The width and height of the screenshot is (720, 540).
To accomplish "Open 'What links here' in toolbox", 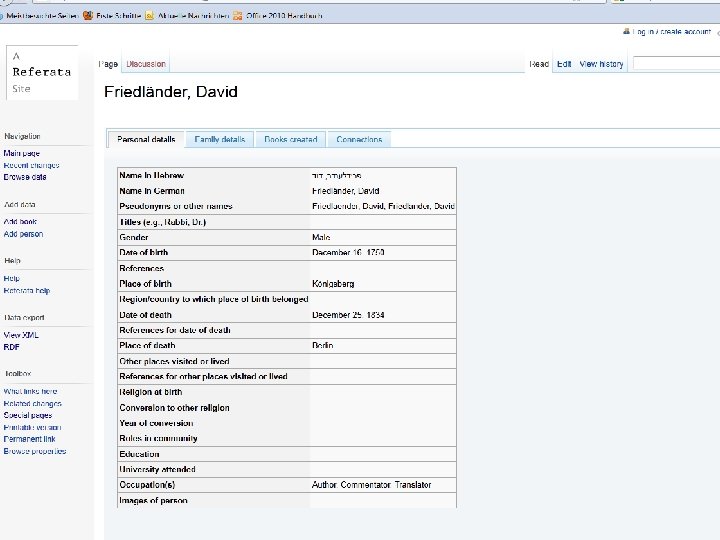I will (30, 391).
